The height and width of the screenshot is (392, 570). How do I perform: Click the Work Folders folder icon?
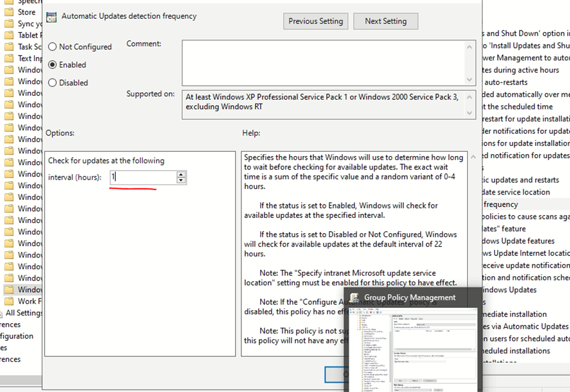click(9, 301)
